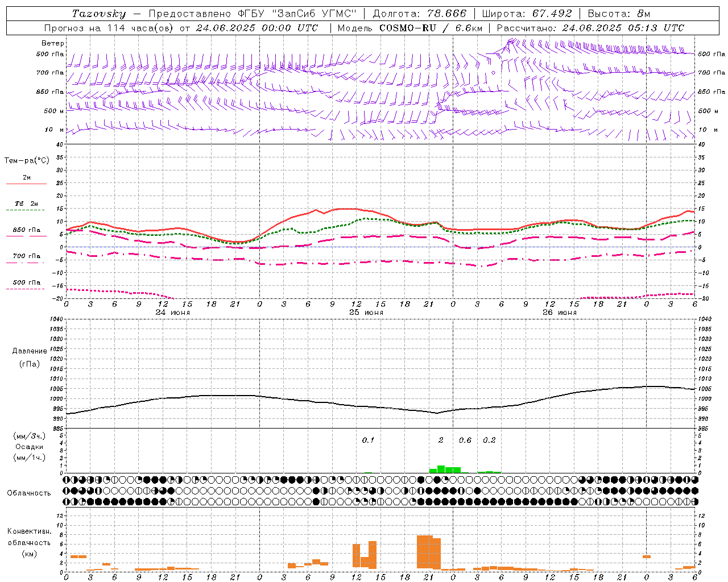Select 'Прогноз на 114 часа(ов)' forecast text

(x=109, y=28)
